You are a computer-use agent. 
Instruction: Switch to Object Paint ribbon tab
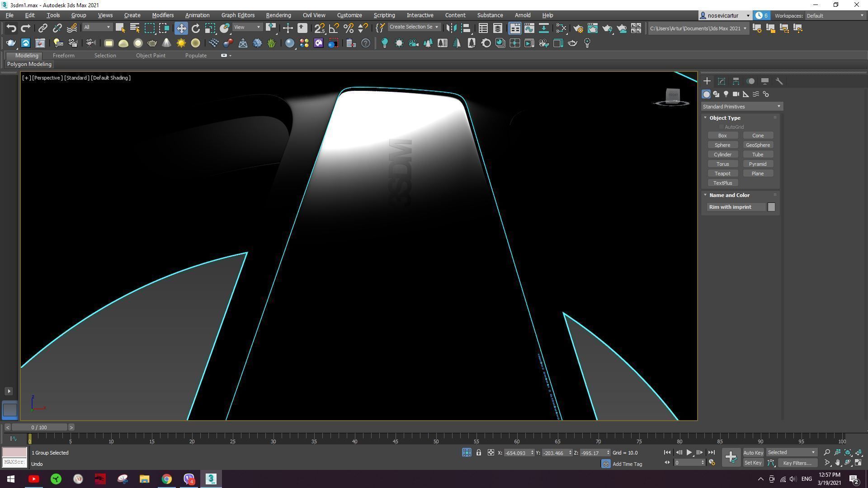151,56
